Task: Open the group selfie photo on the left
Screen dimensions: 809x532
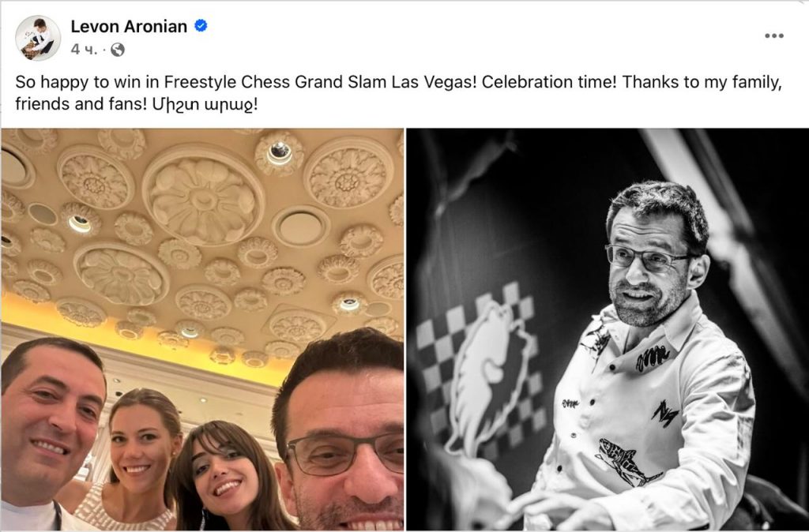Action: (x=202, y=329)
